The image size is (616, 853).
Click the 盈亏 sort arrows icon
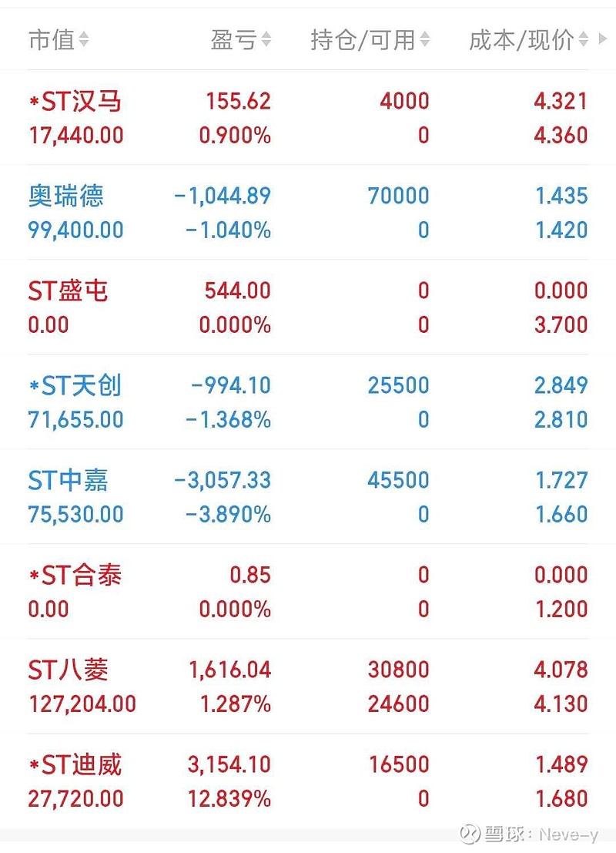tap(266, 39)
